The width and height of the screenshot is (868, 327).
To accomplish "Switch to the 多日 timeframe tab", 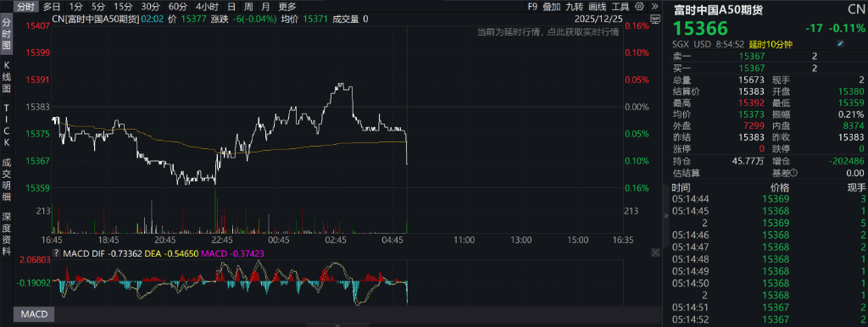I will coord(52,7).
